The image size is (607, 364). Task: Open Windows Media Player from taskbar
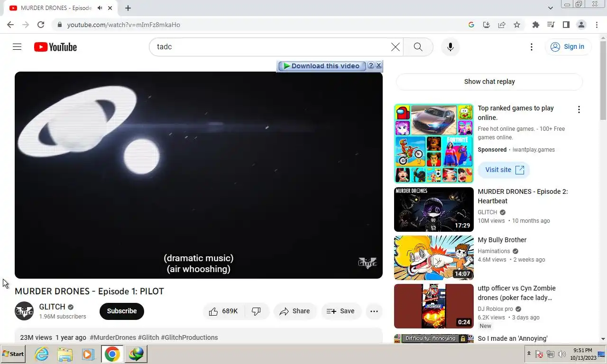click(88, 354)
